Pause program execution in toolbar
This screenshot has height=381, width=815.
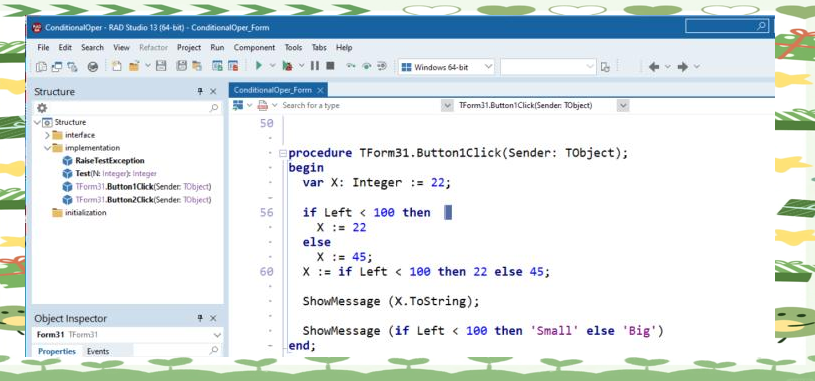point(315,66)
